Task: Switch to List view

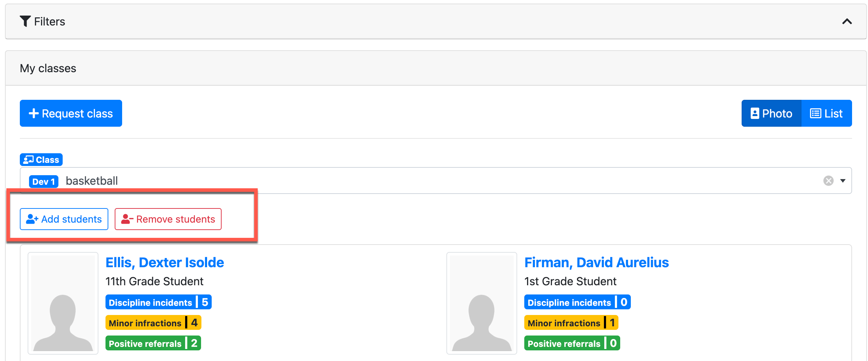Action: (x=826, y=113)
